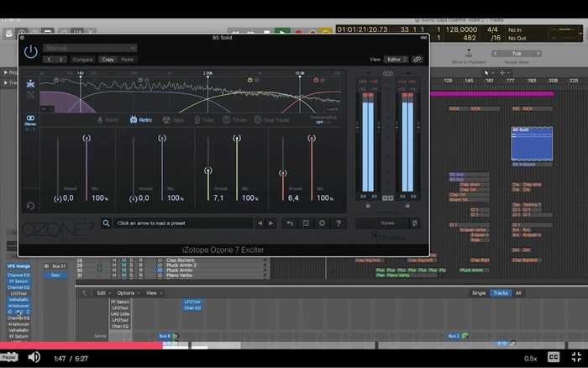Open Ozone help with the question mark icon
The image size is (588, 368).
click(x=339, y=223)
